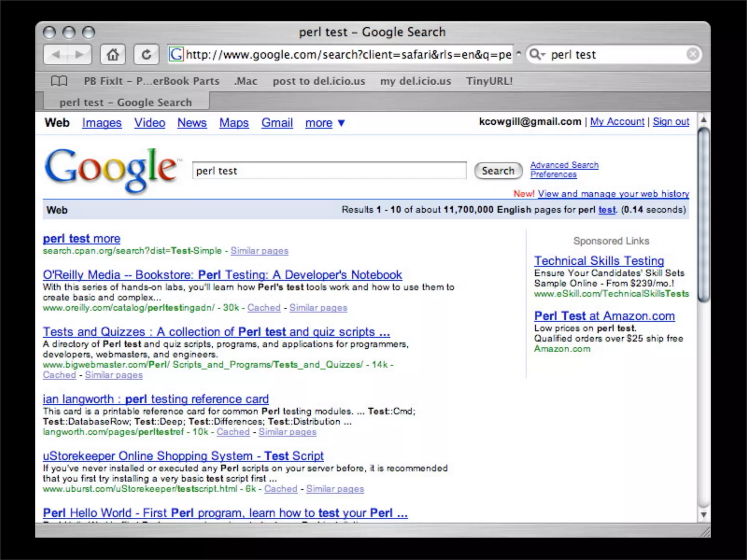Click in the Google search text box
Viewport: 747px width, 560px height.
[329, 171]
